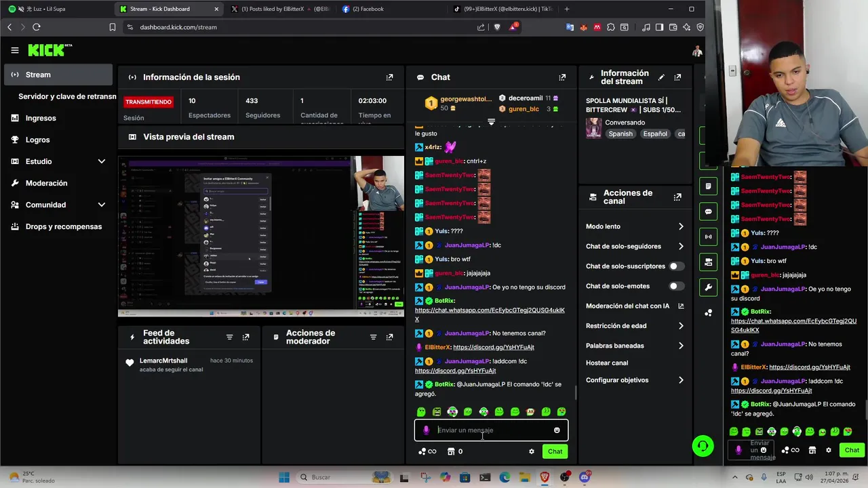Image resolution: width=868 pixels, height=488 pixels.
Task: Open Moderación del chat con IA
Action: tap(635, 306)
